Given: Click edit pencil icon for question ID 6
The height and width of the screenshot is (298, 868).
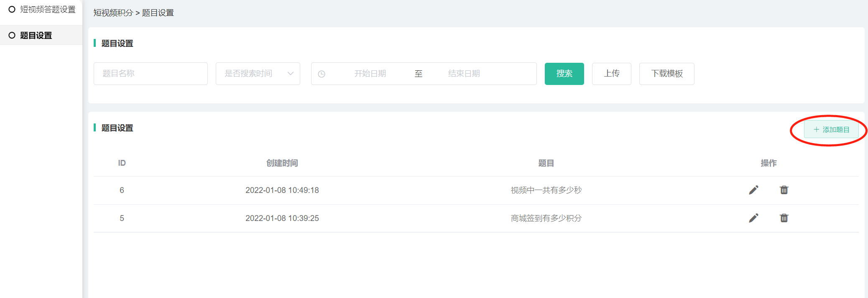Looking at the screenshot, I should coord(753,190).
